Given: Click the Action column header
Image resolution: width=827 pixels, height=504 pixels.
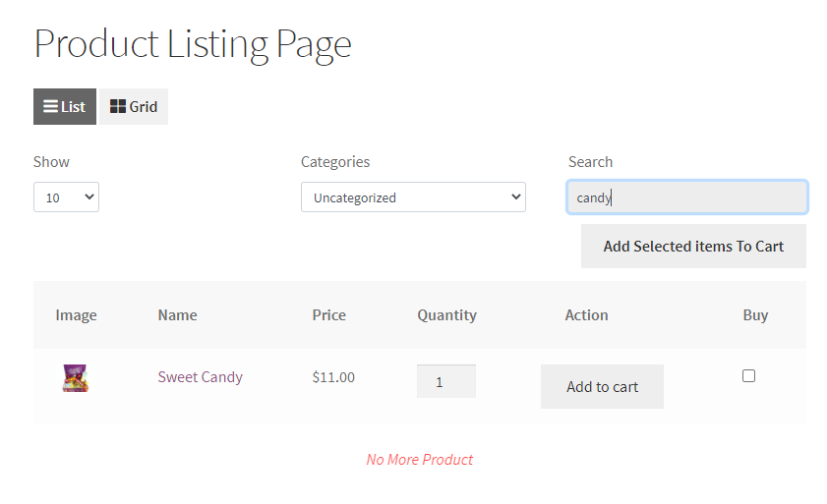Looking at the screenshot, I should 586,315.
